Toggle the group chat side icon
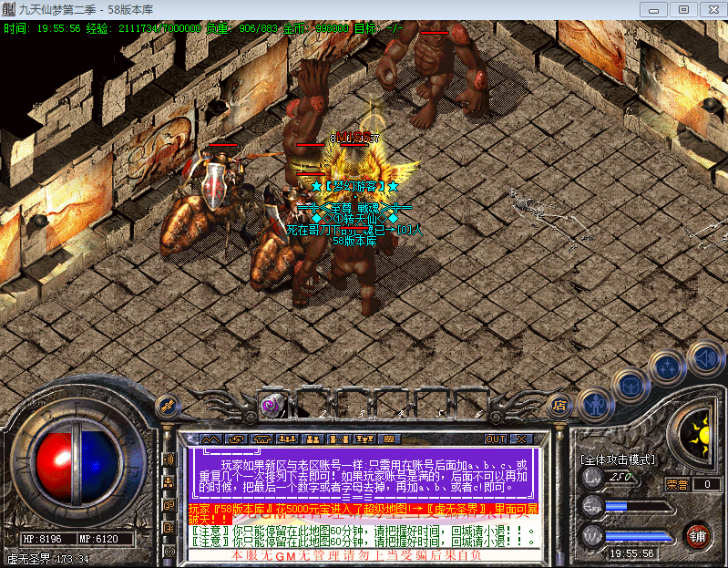 pyautogui.click(x=169, y=482)
